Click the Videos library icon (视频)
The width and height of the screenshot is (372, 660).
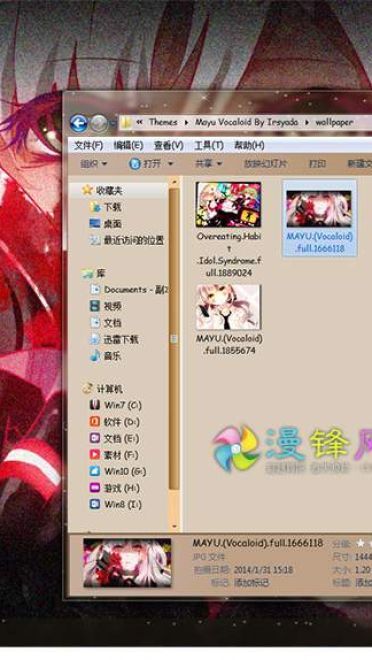tap(95, 306)
